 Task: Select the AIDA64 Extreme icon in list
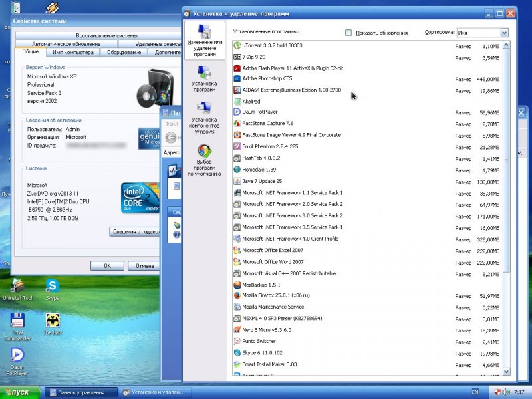(x=237, y=90)
